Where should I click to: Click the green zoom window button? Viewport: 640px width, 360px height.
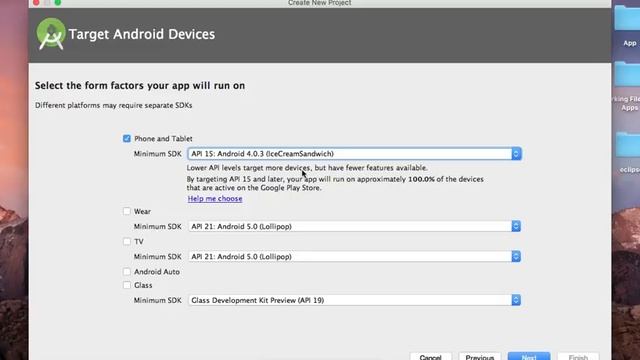[58, 2]
